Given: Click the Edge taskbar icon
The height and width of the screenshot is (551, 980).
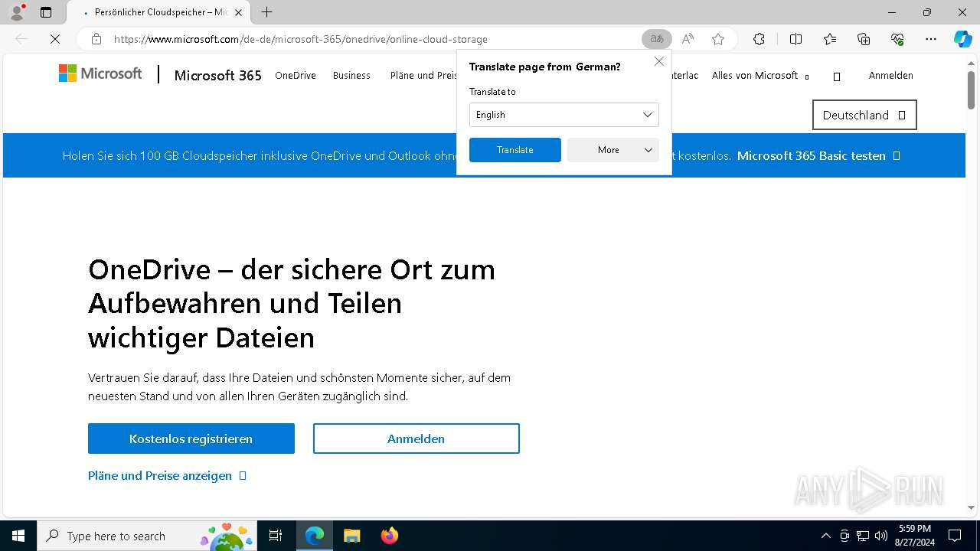Looking at the screenshot, I should [315, 536].
